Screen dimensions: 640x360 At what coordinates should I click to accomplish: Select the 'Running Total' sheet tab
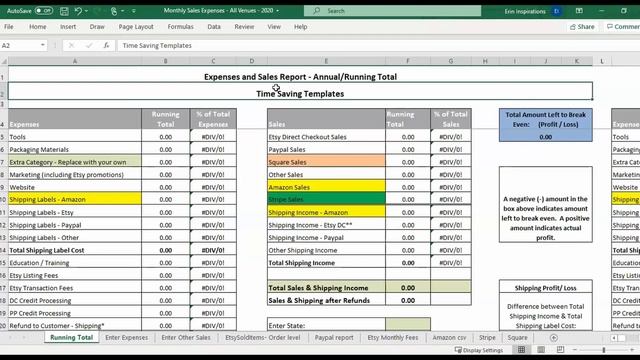point(71,338)
